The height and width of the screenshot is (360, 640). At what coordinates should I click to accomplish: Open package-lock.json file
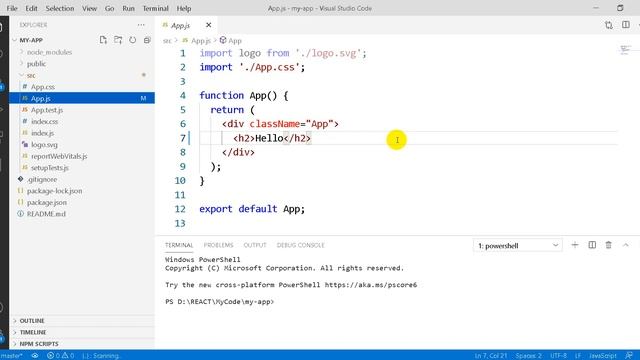coord(54,191)
